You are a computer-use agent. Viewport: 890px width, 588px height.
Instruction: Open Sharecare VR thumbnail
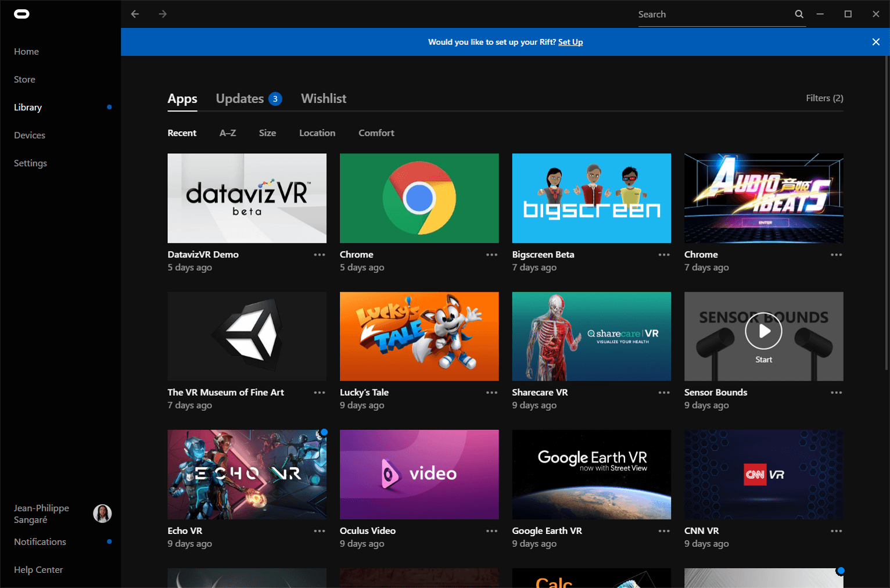point(591,336)
